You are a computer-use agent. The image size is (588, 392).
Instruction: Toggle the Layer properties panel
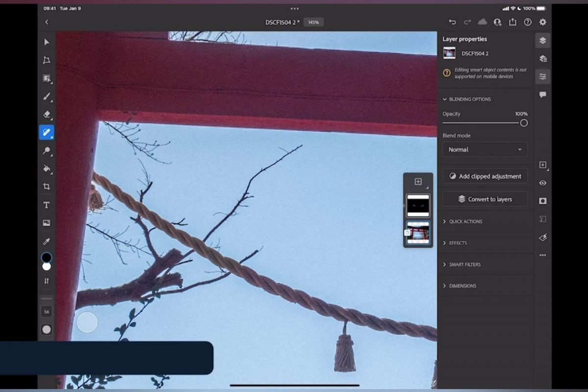tap(542, 76)
